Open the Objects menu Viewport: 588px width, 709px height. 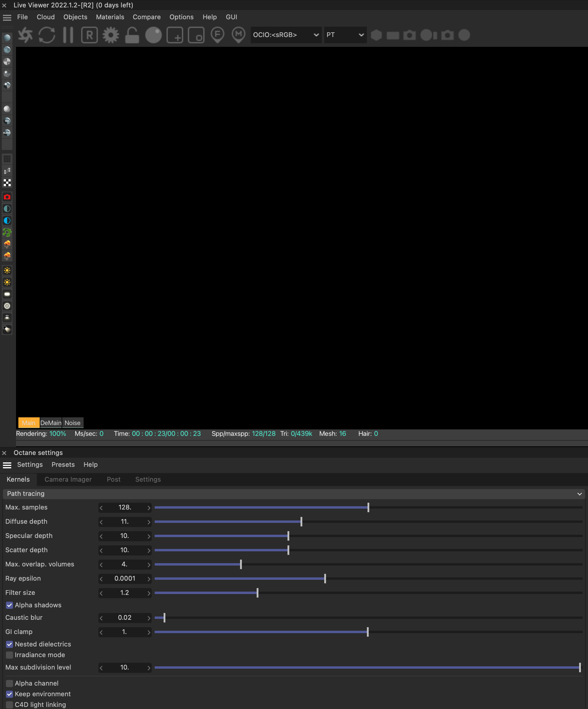pos(75,17)
